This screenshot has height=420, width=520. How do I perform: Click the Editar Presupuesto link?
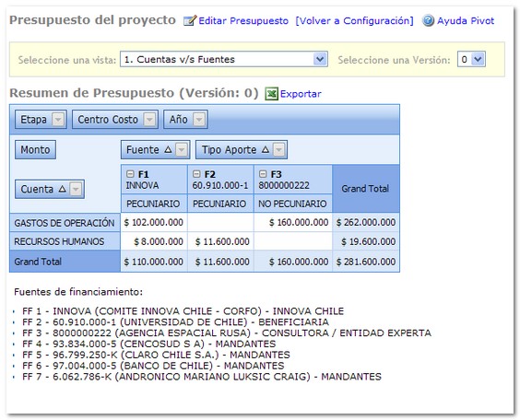(243, 20)
